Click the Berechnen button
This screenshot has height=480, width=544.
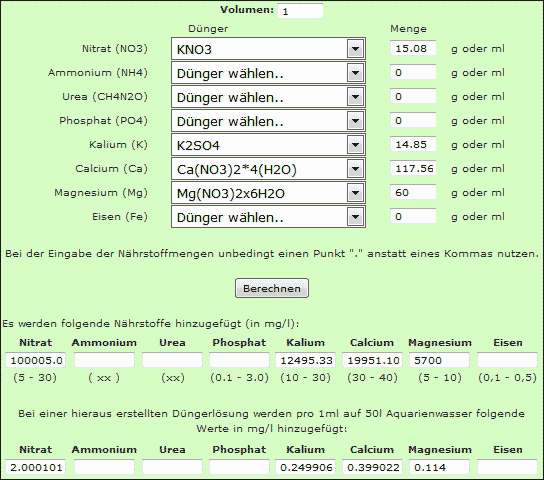click(x=272, y=288)
